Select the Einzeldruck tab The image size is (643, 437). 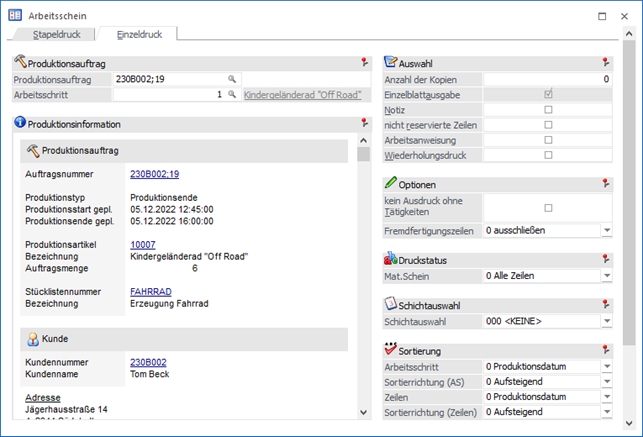click(138, 34)
